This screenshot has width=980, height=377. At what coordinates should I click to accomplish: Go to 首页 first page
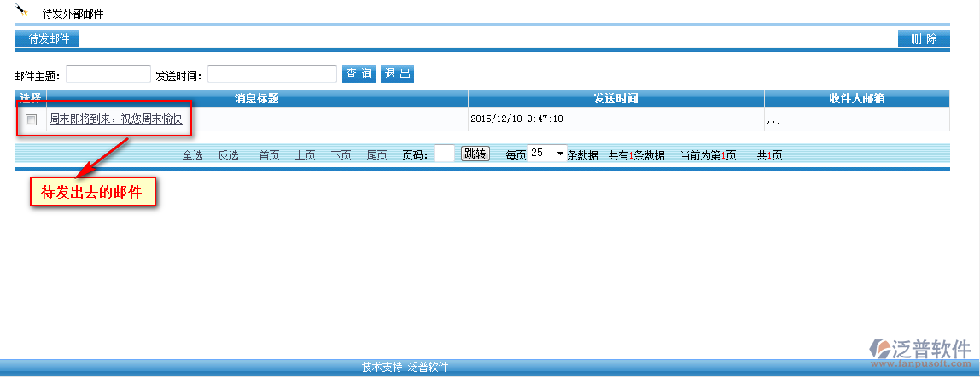tap(270, 155)
